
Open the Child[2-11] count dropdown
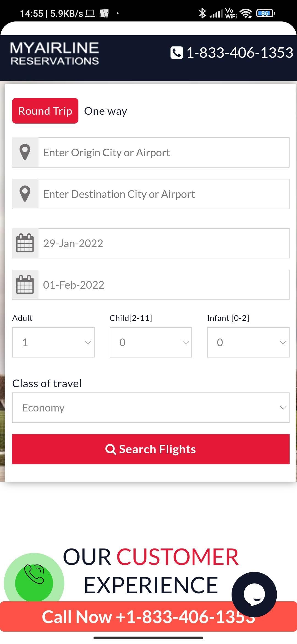151,342
